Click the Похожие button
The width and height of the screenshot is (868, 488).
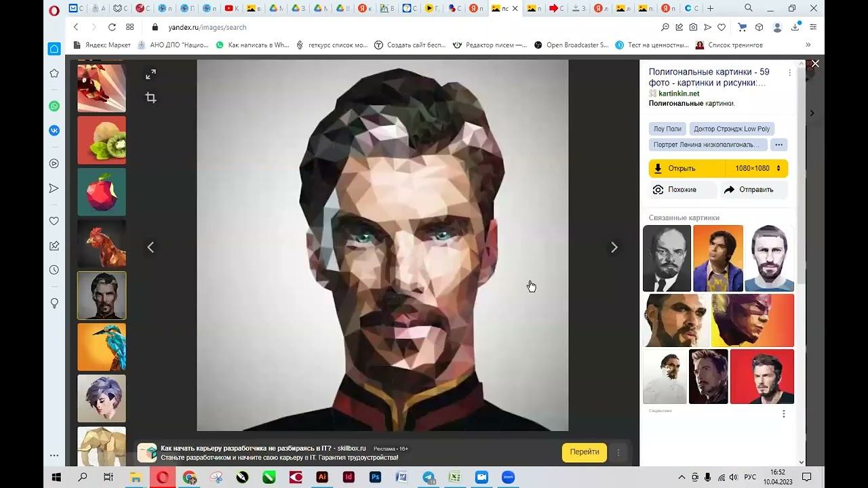683,190
